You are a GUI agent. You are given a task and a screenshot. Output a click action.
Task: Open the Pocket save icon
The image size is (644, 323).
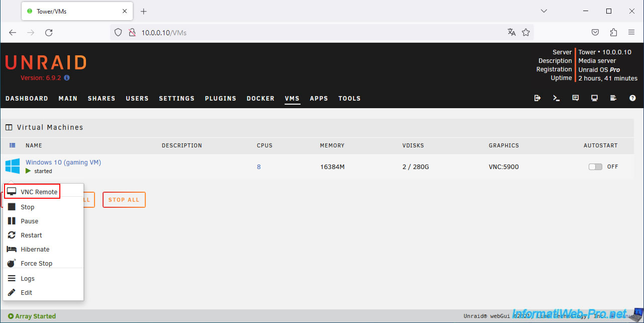pyautogui.click(x=595, y=32)
